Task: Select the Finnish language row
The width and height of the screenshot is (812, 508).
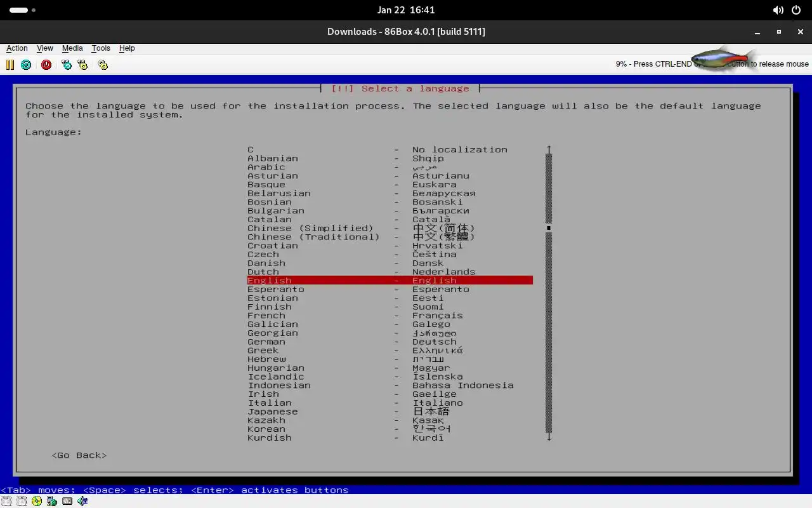Action: [x=390, y=307]
